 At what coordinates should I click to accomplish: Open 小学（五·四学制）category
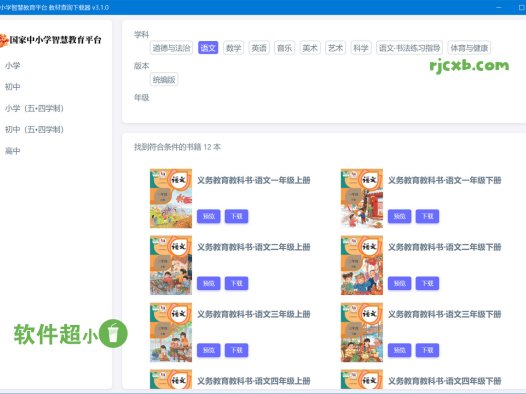pyautogui.click(x=34, y=108)
